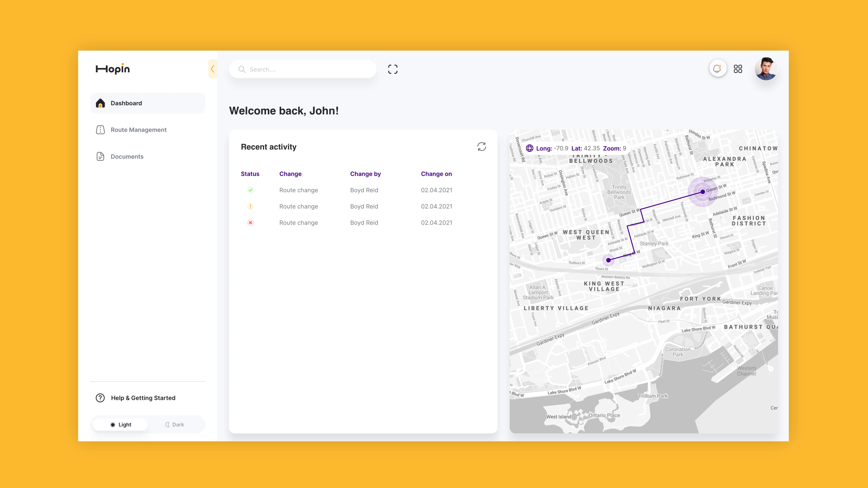Open the notification bell

[x=718, y=69]
